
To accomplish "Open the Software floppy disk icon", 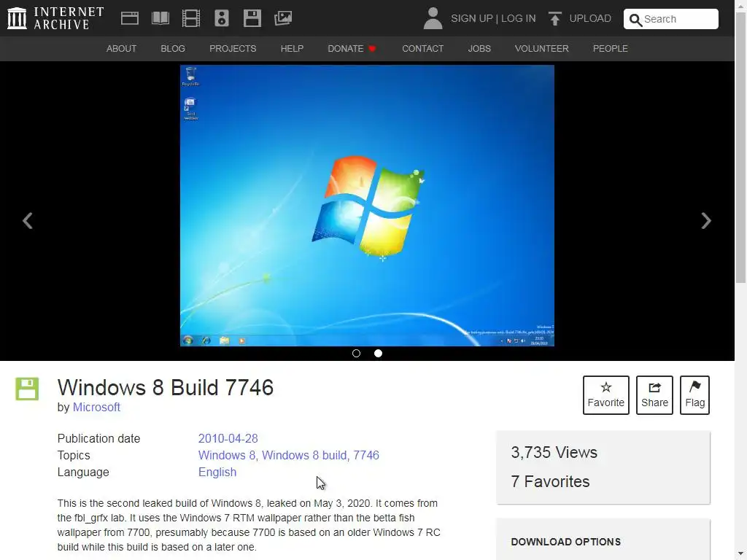I will pos(252,18).
